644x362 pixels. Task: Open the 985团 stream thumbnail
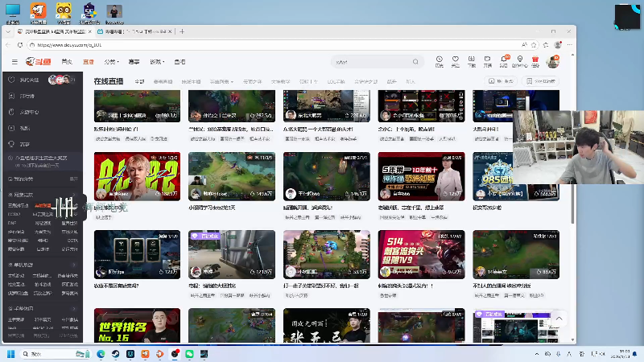[493, 176]
